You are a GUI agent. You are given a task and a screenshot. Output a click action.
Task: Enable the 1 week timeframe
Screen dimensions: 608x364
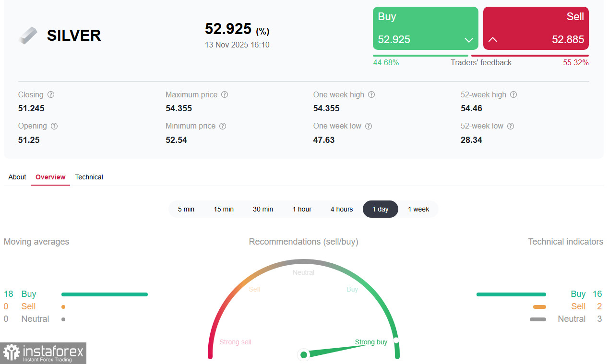coord(418,209)
